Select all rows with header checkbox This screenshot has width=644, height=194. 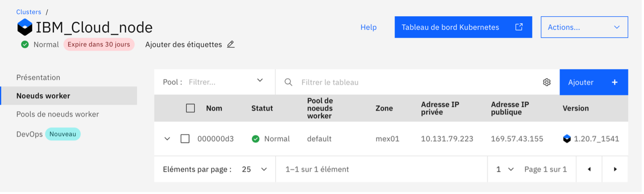coord(190,108)
